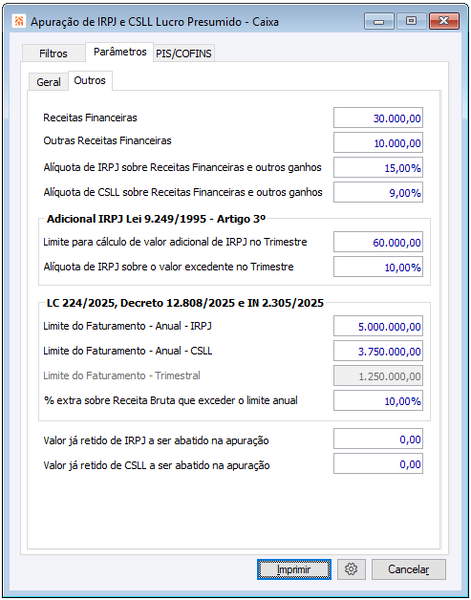Click the Imprimir button
The image size is (471, 600).
(x=294, y=569)
